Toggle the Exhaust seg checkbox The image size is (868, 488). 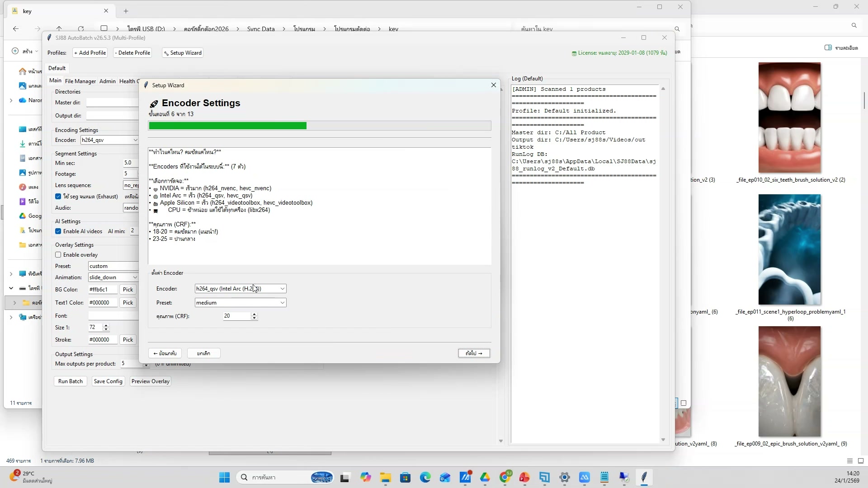pyautogui.click(x=58, y=197)
